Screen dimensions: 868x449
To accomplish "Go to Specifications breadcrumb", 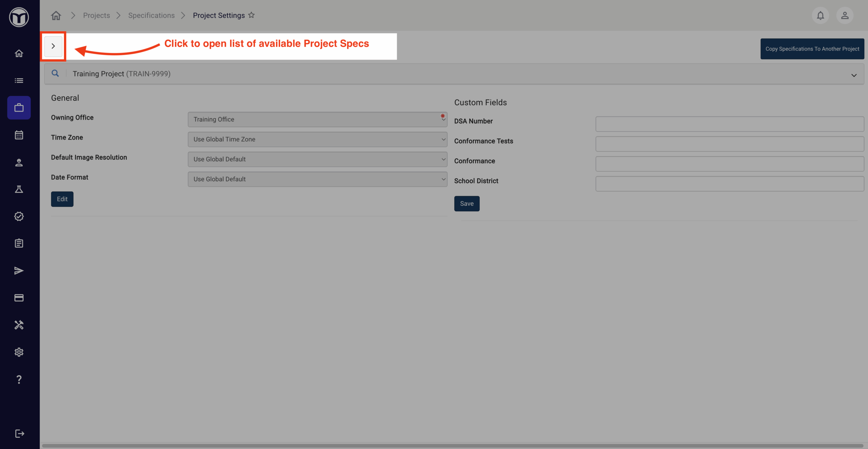I will pos(151,15).
